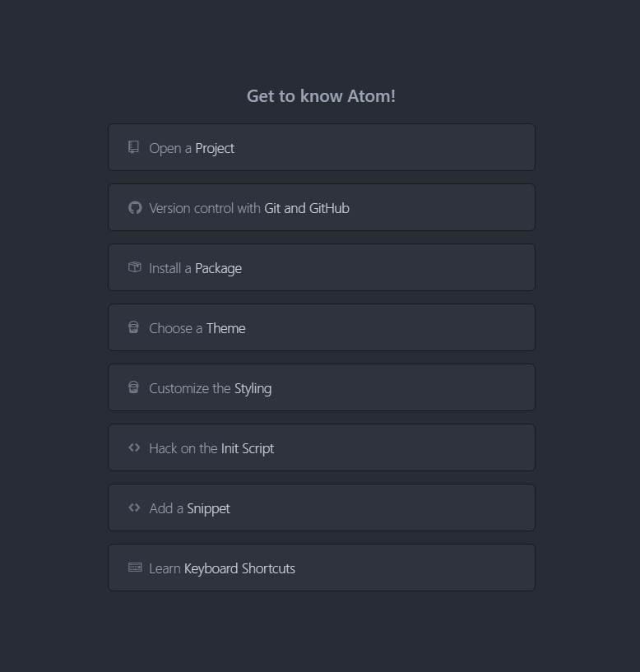This screenshot has width=640, height=672.
Task: Expand the Open a Project section
Action: pyautogui.click(x=321, y=147)
